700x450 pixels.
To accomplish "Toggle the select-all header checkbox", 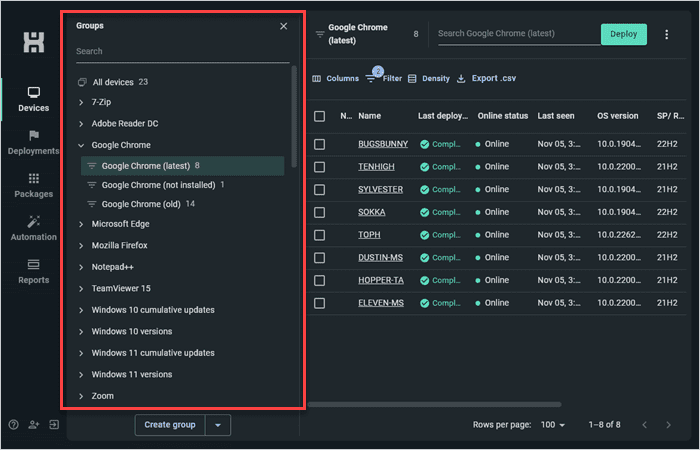I will tap(319, 116).
